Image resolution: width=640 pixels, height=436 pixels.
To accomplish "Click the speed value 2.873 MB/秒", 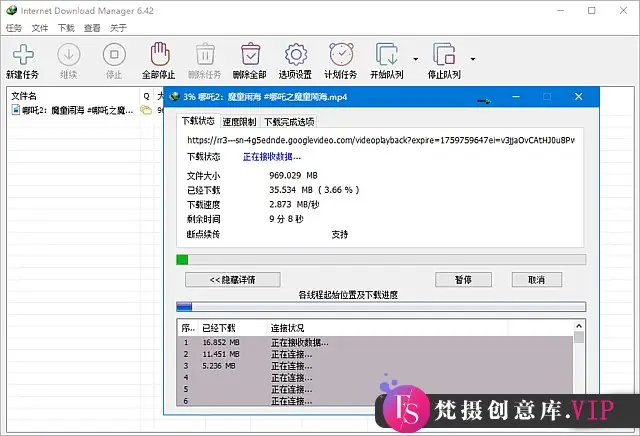I will [x=294, y=205].
